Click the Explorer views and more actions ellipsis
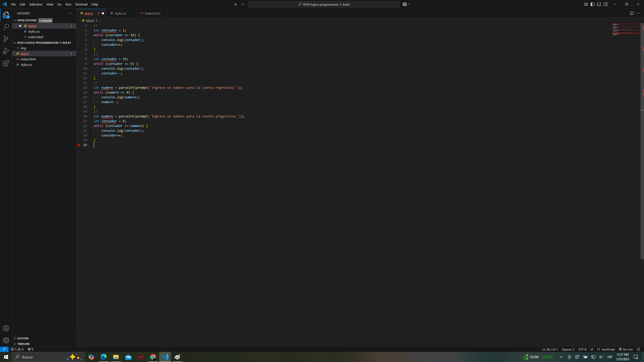Image resolution: width=644 pixels, height=362 pixels. coord(70,13)
